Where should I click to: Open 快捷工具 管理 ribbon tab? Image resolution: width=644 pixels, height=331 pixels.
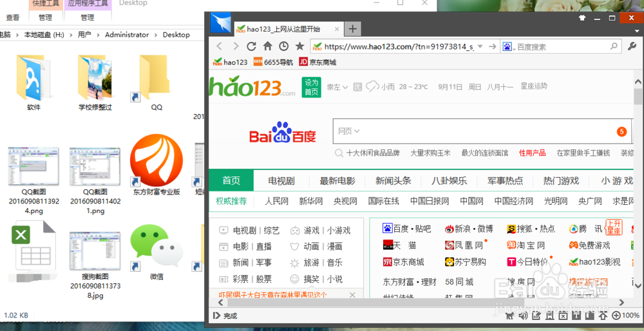click(45, 17)
